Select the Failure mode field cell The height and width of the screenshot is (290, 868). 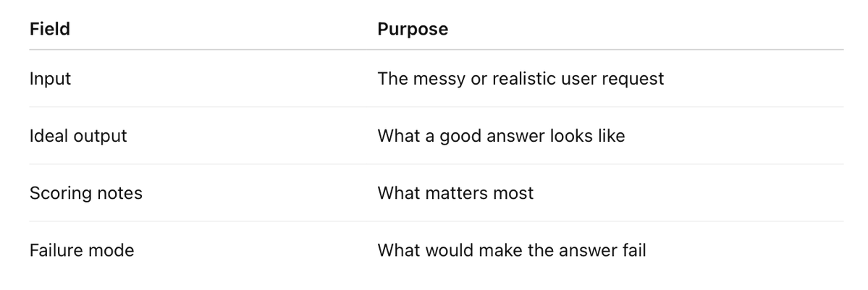[81, 250]
